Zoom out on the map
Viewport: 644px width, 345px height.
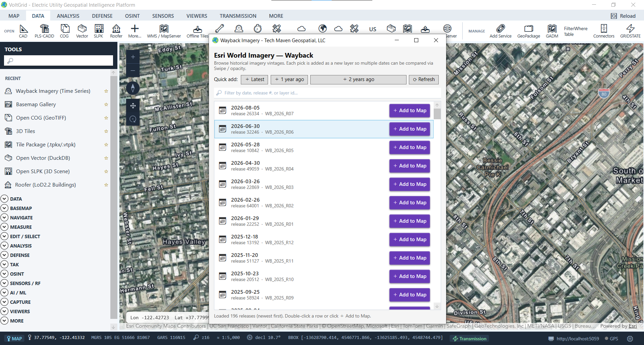133,71
